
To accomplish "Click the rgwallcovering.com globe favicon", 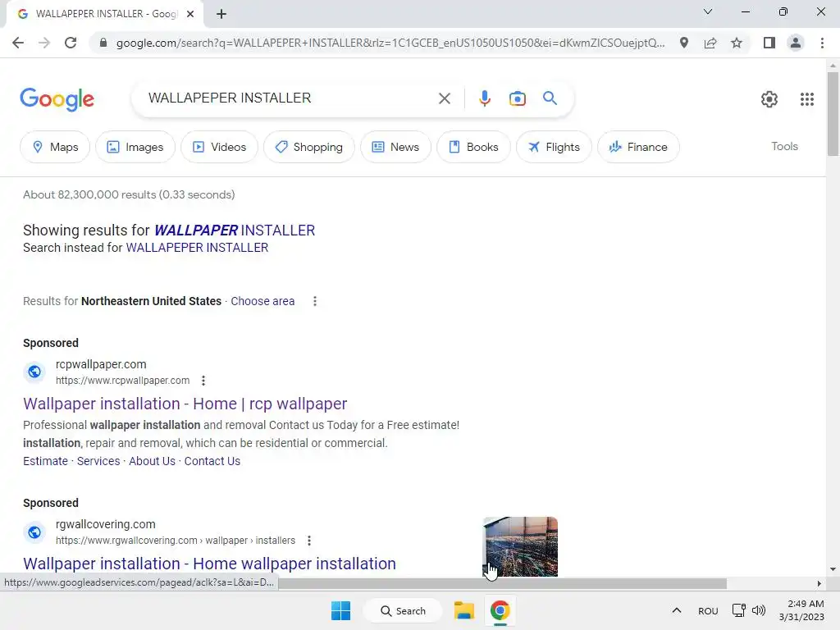I will (x=34, y=532).
